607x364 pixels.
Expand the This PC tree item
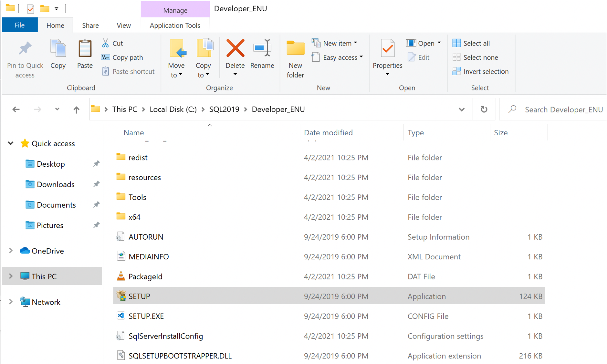pos(11,276)
